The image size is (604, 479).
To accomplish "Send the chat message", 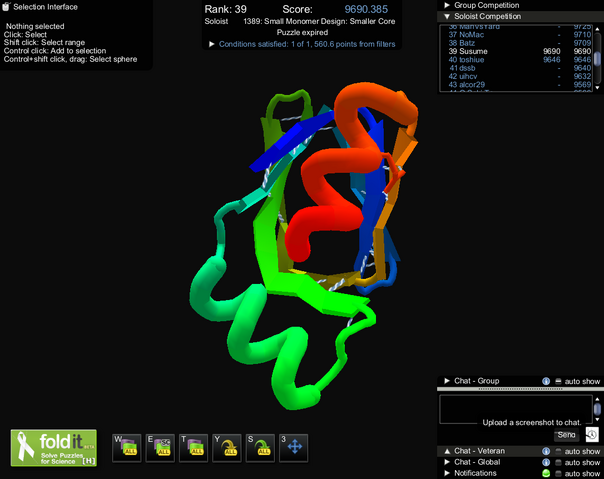I will 566,435.
